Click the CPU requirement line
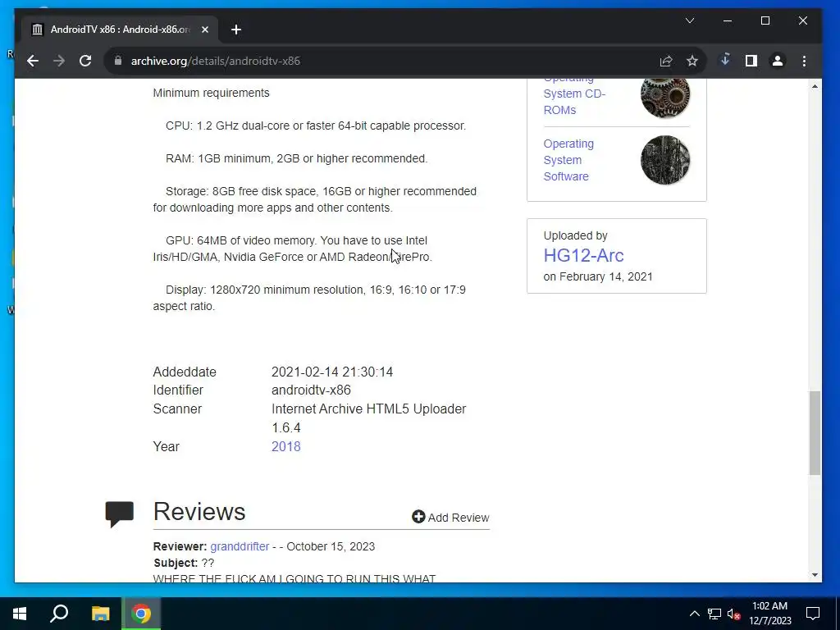 point(316,126)
